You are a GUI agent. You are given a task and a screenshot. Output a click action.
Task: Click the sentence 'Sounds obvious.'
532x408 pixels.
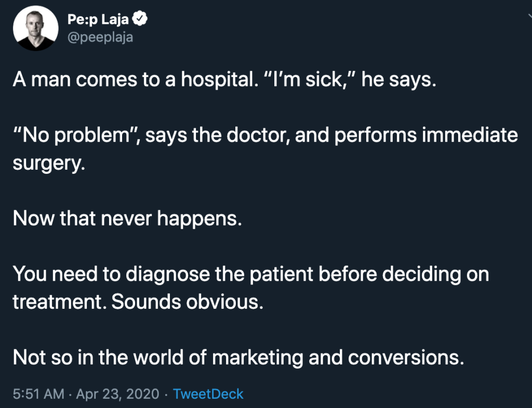point(187,302)
